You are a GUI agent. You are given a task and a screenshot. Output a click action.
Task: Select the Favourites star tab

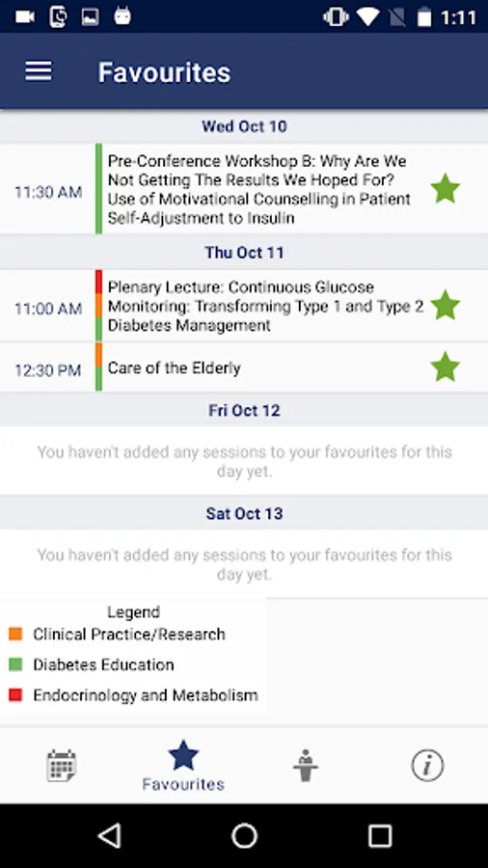pos(183,766)
